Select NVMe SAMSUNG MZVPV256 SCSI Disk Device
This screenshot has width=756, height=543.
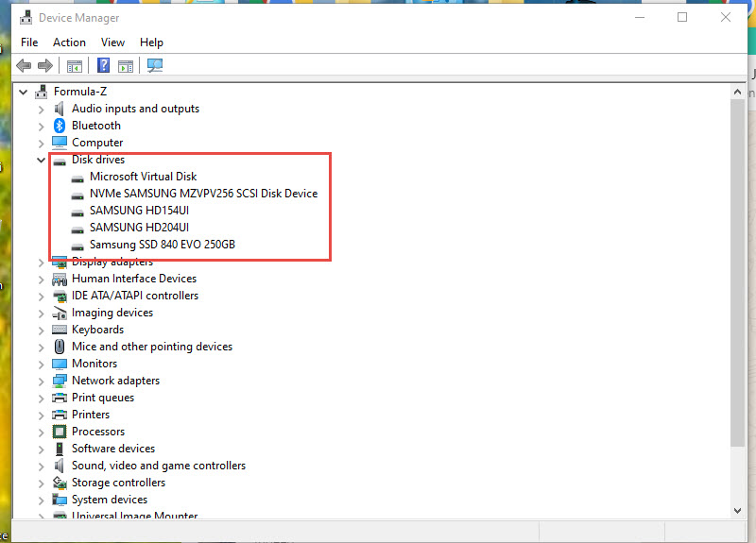[203, 194]
